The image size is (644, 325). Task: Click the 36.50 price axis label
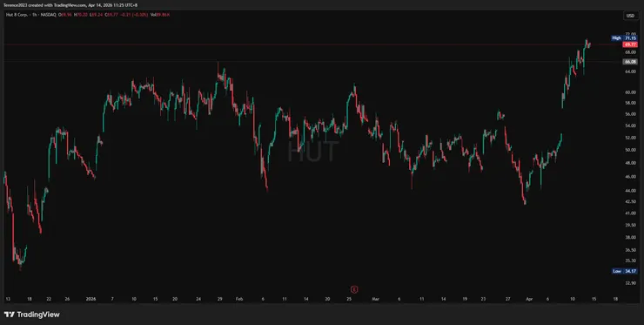click(630, 250)
